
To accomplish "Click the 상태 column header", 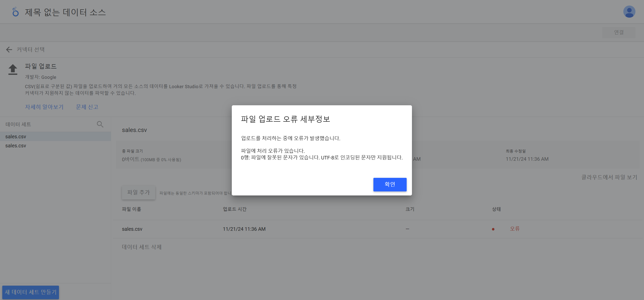I will [x=496, y=209].
